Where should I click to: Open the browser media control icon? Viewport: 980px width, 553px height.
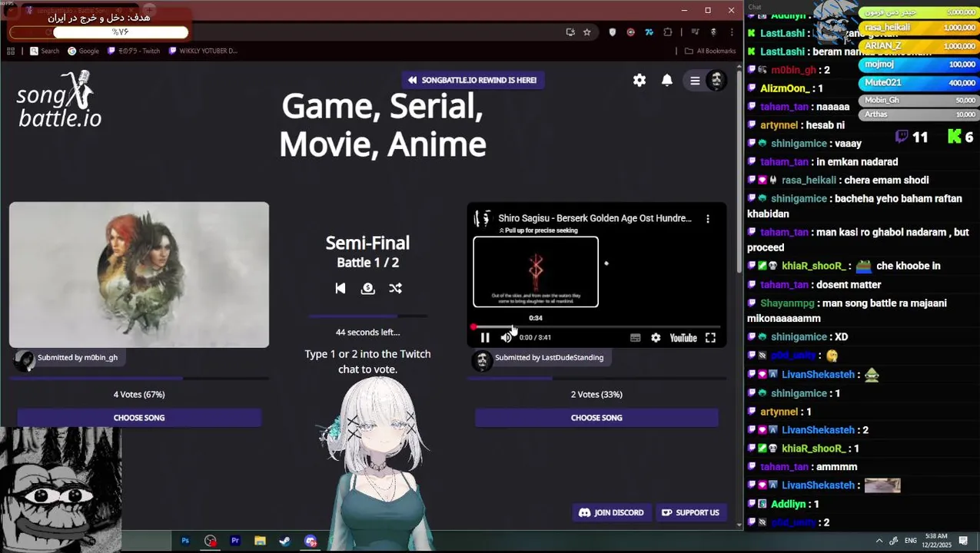(x=696, y=32)
